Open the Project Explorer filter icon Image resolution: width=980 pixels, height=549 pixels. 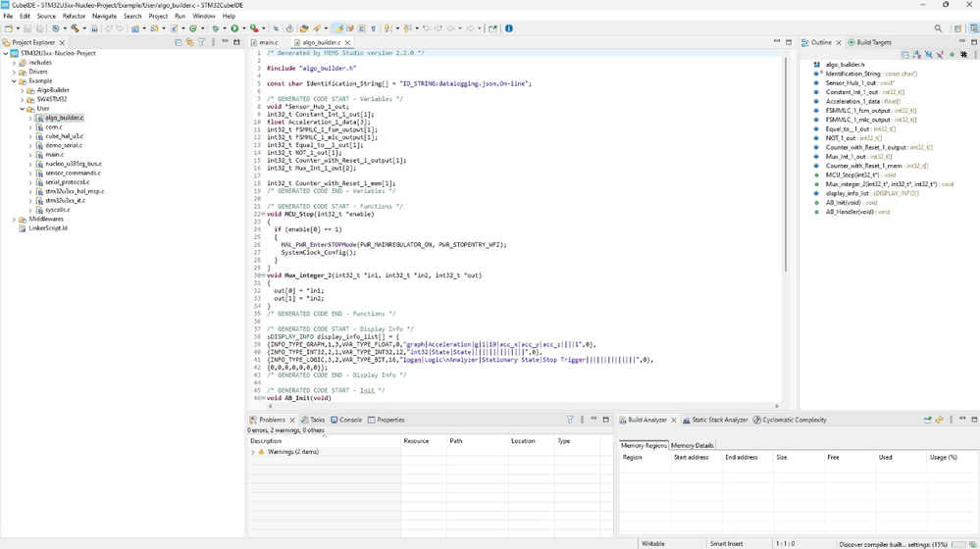201,42
